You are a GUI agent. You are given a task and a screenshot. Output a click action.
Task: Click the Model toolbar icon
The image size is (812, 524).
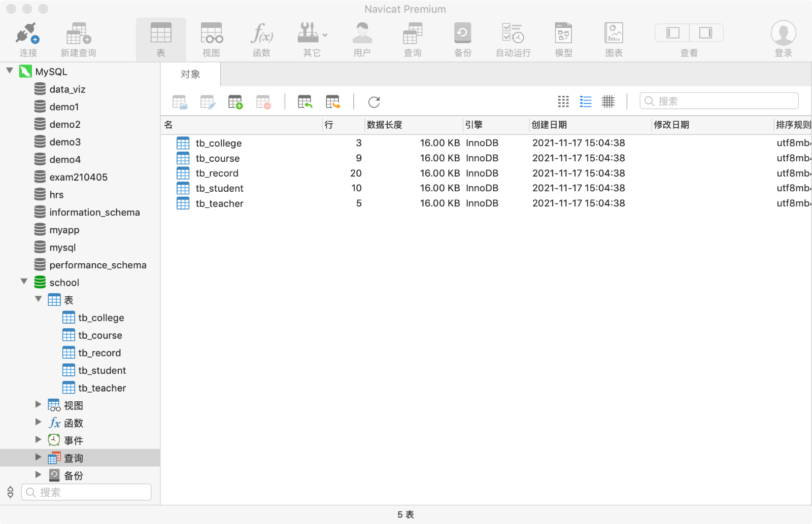(x=563, y=33)
